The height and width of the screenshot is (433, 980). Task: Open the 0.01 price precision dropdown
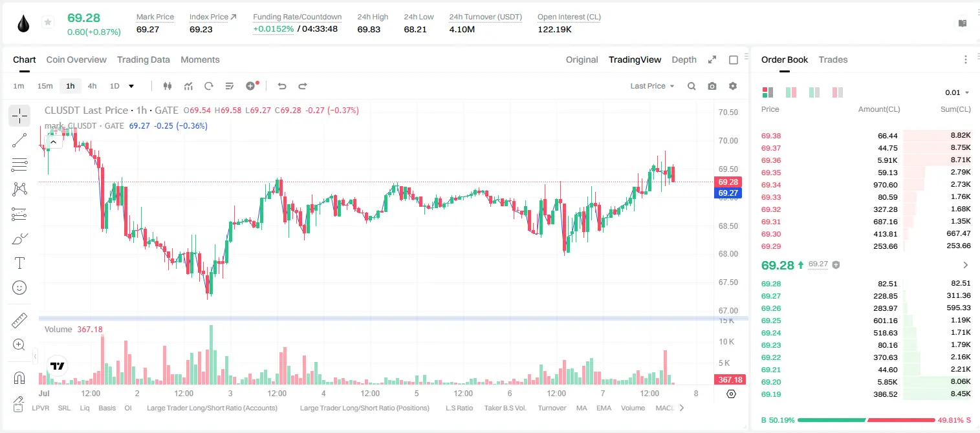coord(957,92)
